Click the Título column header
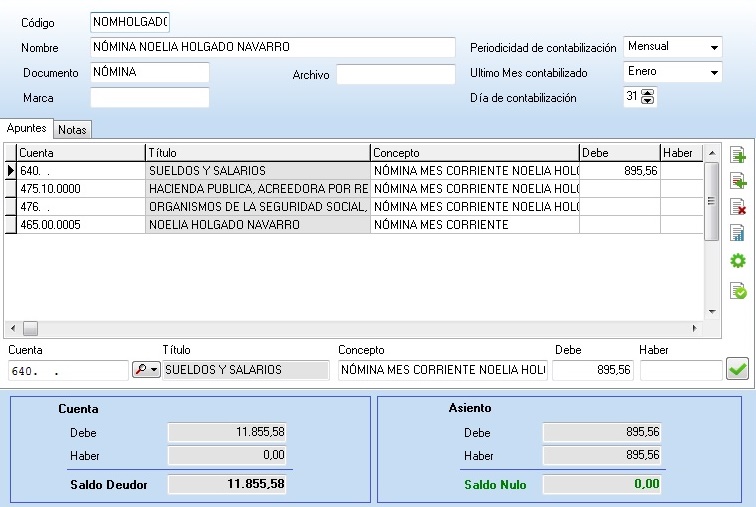 (257, 153)
